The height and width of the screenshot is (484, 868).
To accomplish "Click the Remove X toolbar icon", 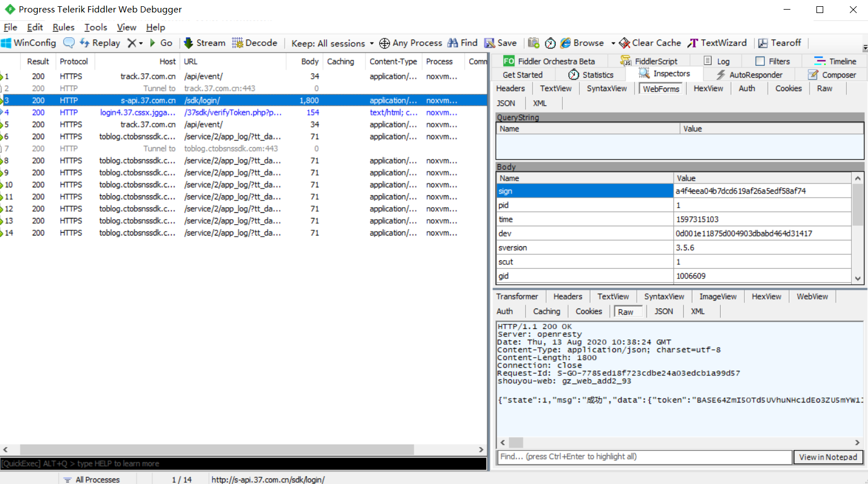I will pyautogui.click(x=131, y=43).
